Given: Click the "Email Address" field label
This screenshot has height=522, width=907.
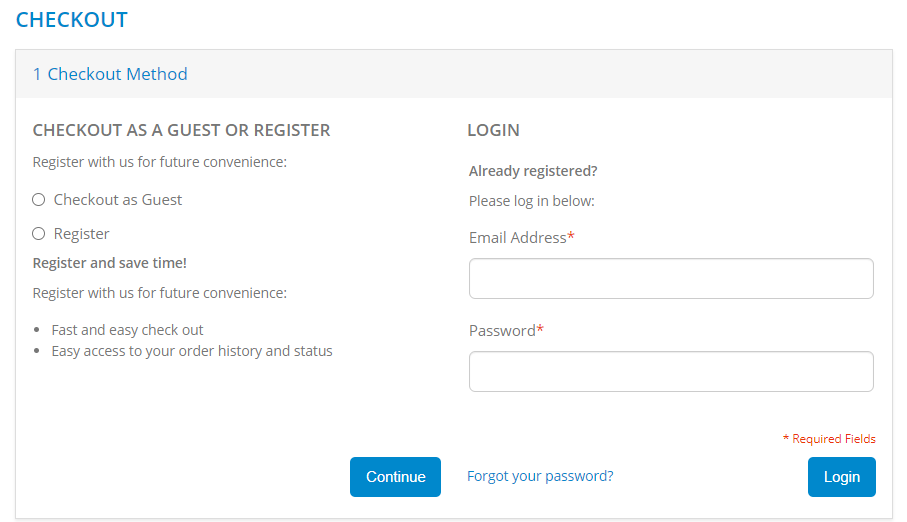Looking at the screenshot, I should (518, 238).
